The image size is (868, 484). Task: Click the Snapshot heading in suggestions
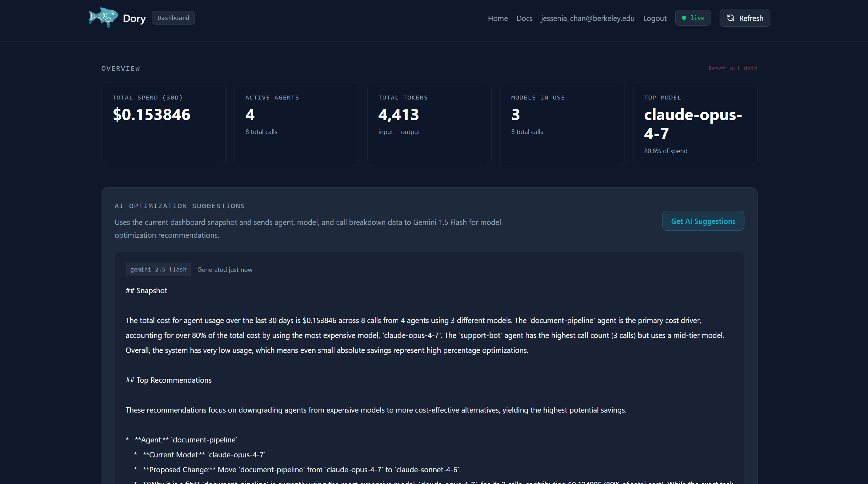point(146,291)
